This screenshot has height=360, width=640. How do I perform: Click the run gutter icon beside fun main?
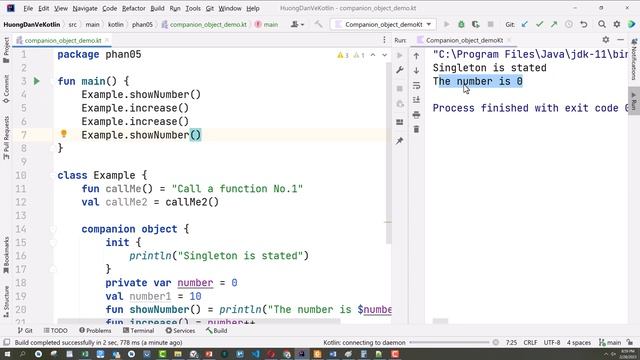37,81
